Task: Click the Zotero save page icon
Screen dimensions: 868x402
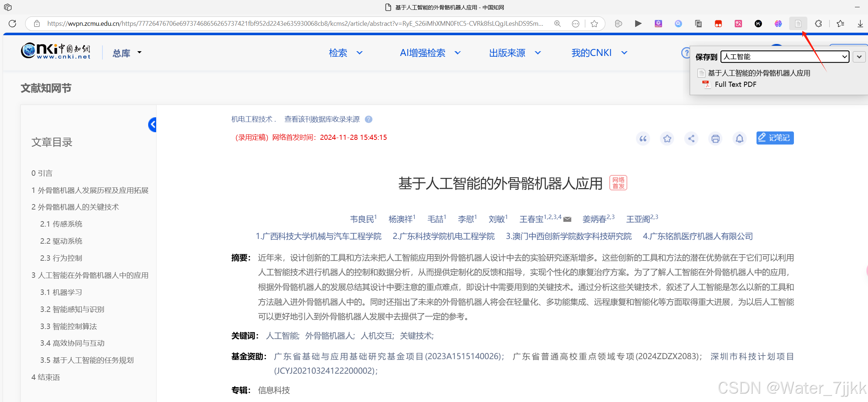Action: 798,24
